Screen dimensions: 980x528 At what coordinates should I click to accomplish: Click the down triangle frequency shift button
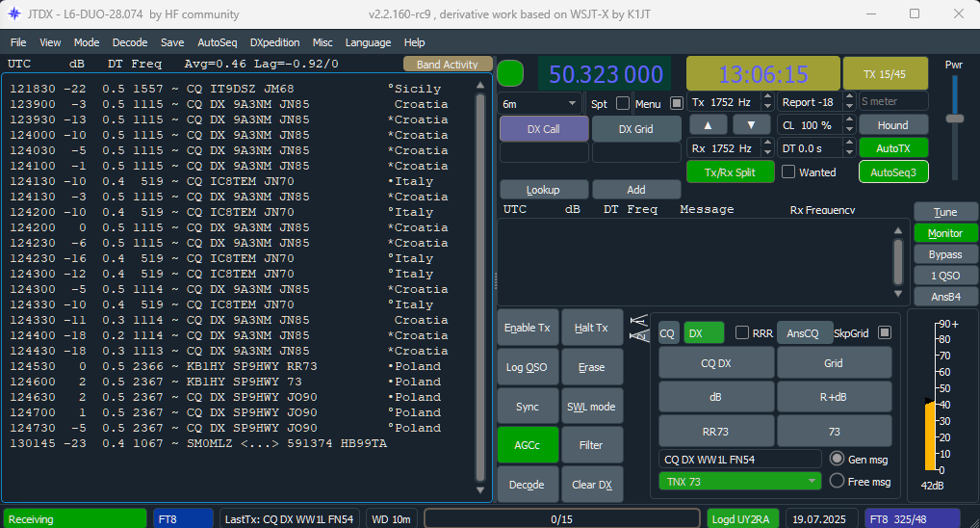coord(751,125)
